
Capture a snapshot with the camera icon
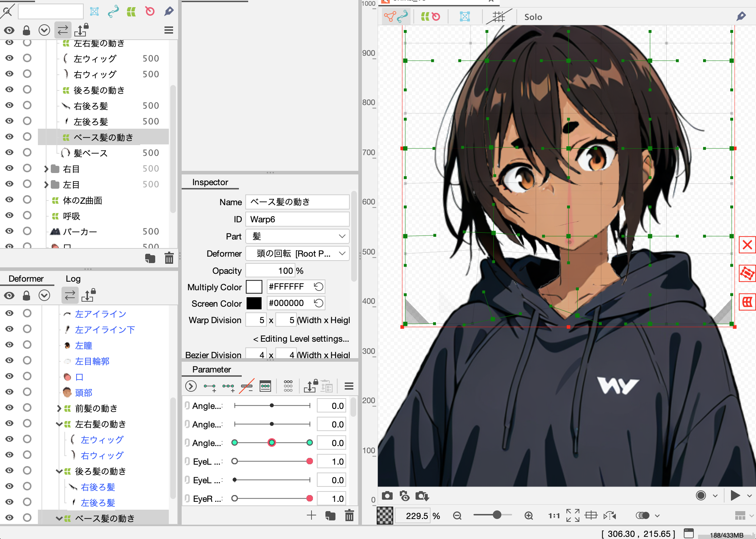(x=387, y=496)
